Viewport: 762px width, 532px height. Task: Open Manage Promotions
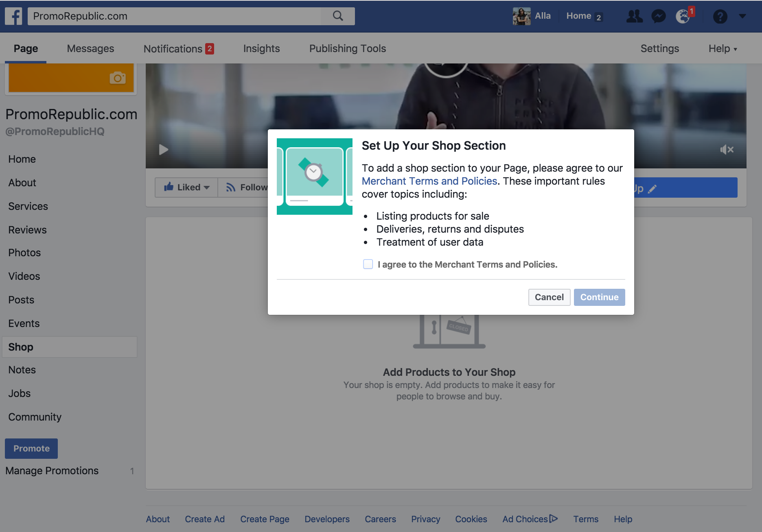52,471
